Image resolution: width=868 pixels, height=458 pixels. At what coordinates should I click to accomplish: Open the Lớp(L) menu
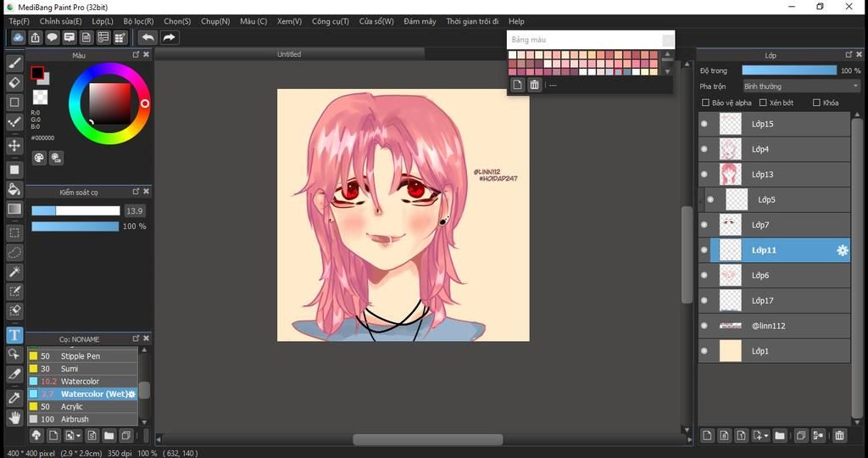(x=103, y=21)
